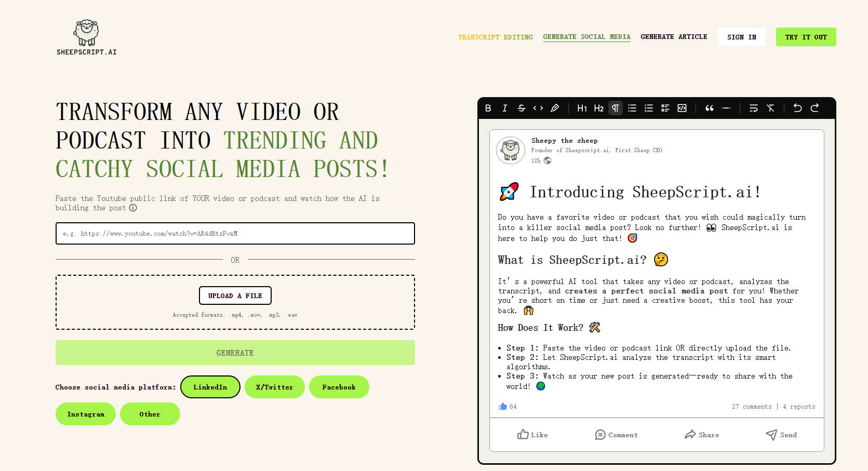This screenshot has height=471, width=868.
Task: Click Upload a File button
Action: (235, 295)
